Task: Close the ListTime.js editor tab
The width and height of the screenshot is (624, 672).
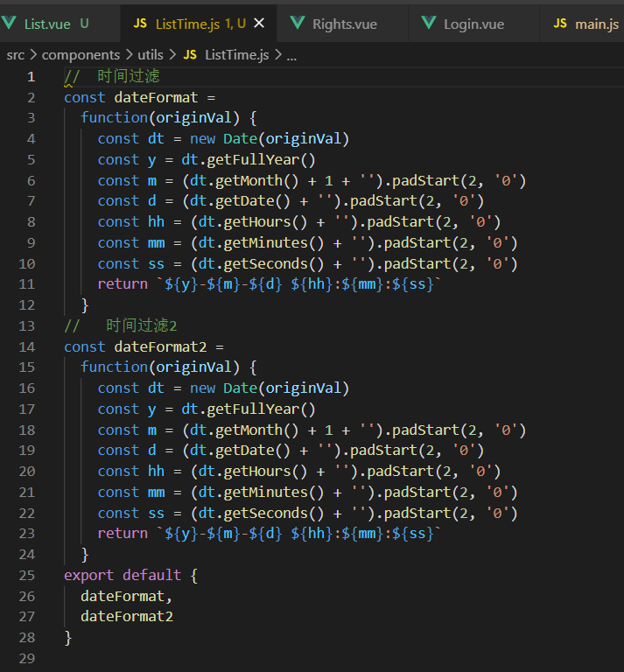Action: pyautogui.click(x=259, y=24)
